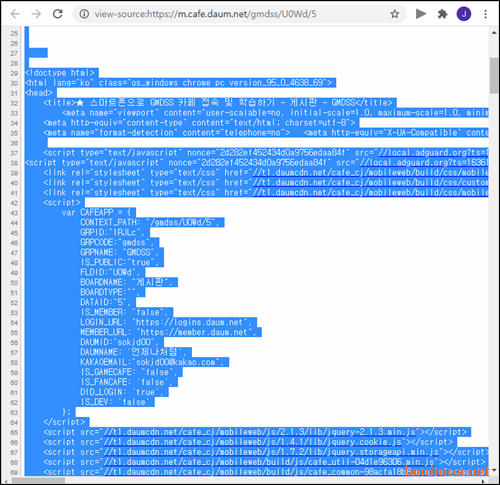Image resolution: width=500 pixels, height=485 pixels.
Task: Open jquery-2.1.3.min.js script link
Action: [260, 432]
